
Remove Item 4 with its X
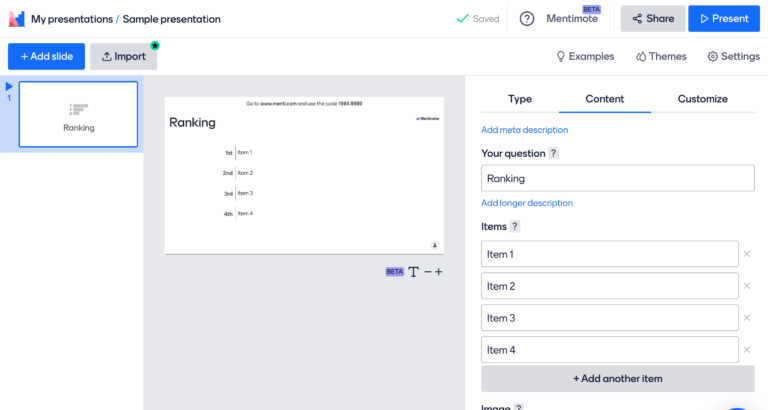pos(746,349)
